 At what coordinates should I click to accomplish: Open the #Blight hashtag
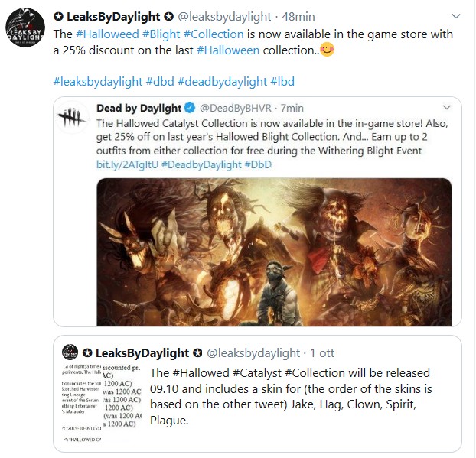[x=161, y=34]
